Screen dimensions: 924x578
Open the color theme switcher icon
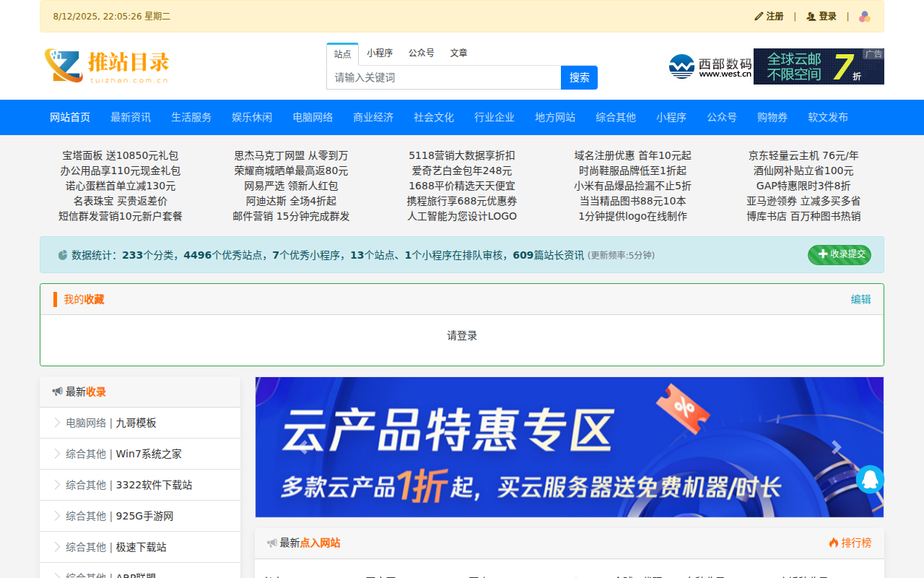[864, 17]
